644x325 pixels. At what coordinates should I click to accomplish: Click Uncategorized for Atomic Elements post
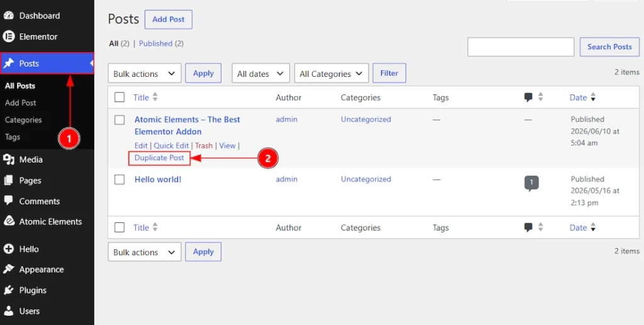click(x=366, y=119)
